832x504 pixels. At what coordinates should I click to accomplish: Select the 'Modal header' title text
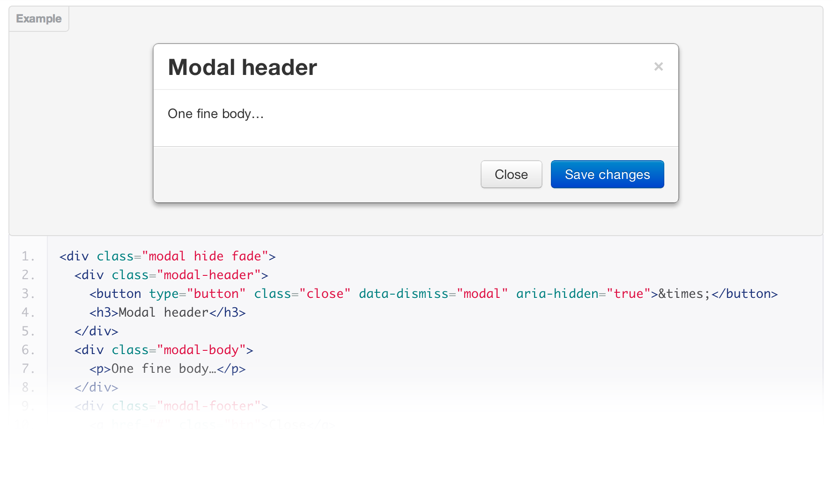242,67
